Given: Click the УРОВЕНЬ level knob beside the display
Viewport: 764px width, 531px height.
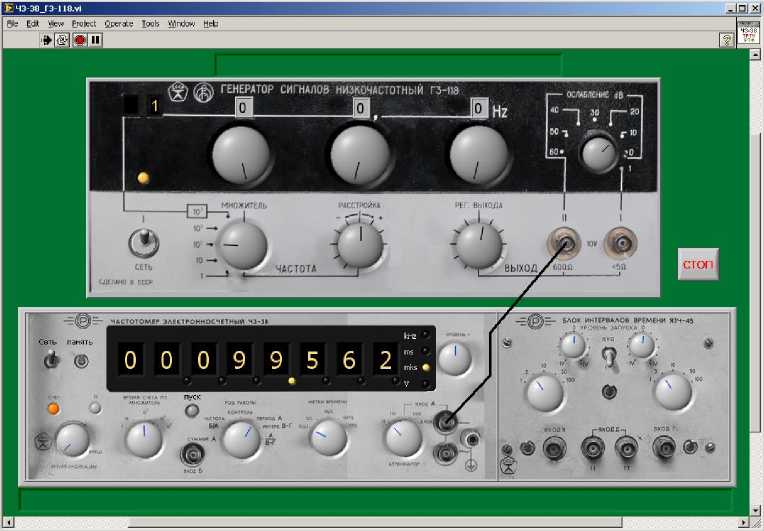Looking at the screenshot, I should tap(455, 359).
